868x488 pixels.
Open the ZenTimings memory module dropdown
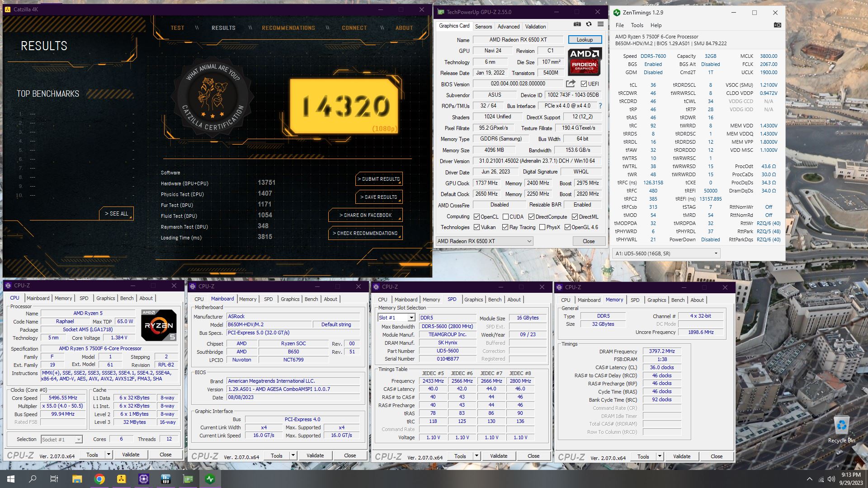pyautogui.click(x=666, y=253)
